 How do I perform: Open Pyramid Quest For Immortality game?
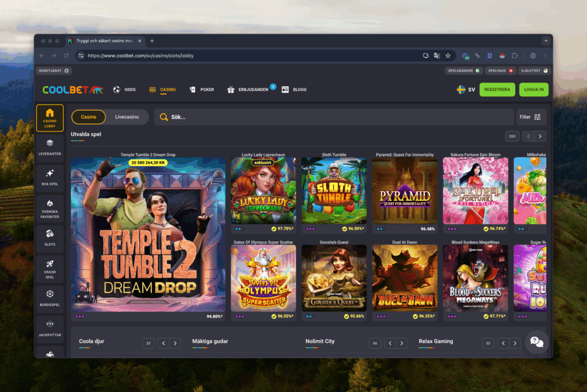click(405, 191)
